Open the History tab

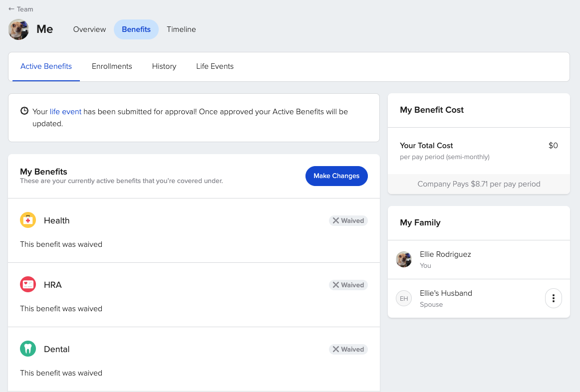tap(164, 66)
